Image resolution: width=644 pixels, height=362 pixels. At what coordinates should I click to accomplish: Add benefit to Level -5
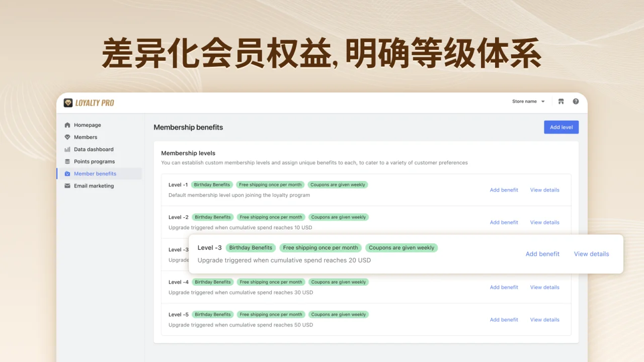[504, 320]
